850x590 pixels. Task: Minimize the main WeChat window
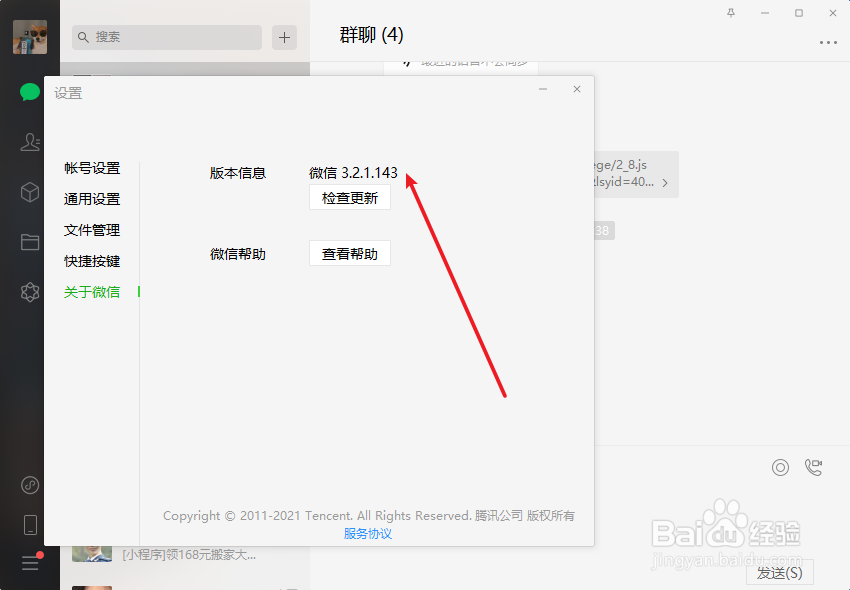point(765,13)
